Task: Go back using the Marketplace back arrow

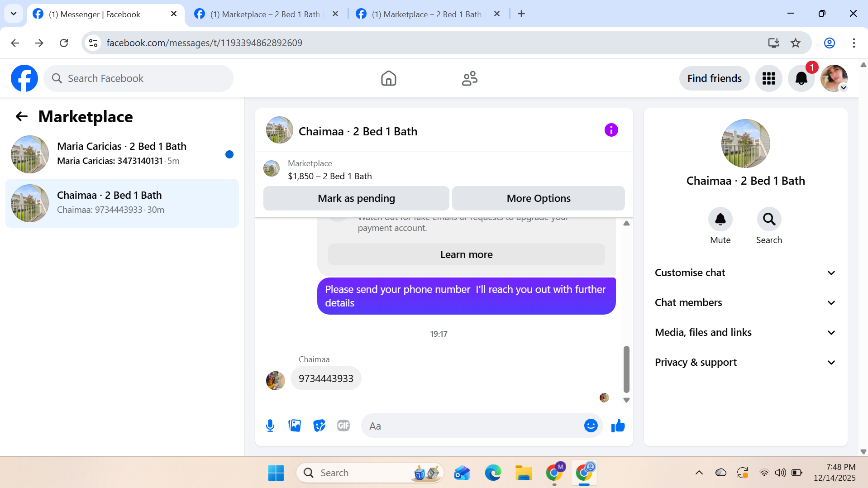Action: 21,117
